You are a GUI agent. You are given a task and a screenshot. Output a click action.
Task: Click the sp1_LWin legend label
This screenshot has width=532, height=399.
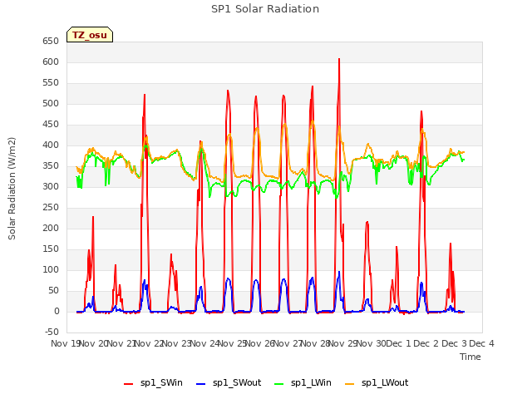click(311, 383)
